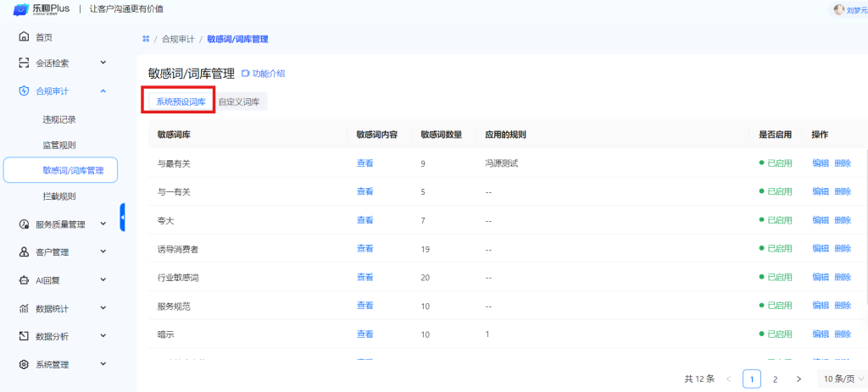Collapse the 合规审计 menu section

point(103,91)
